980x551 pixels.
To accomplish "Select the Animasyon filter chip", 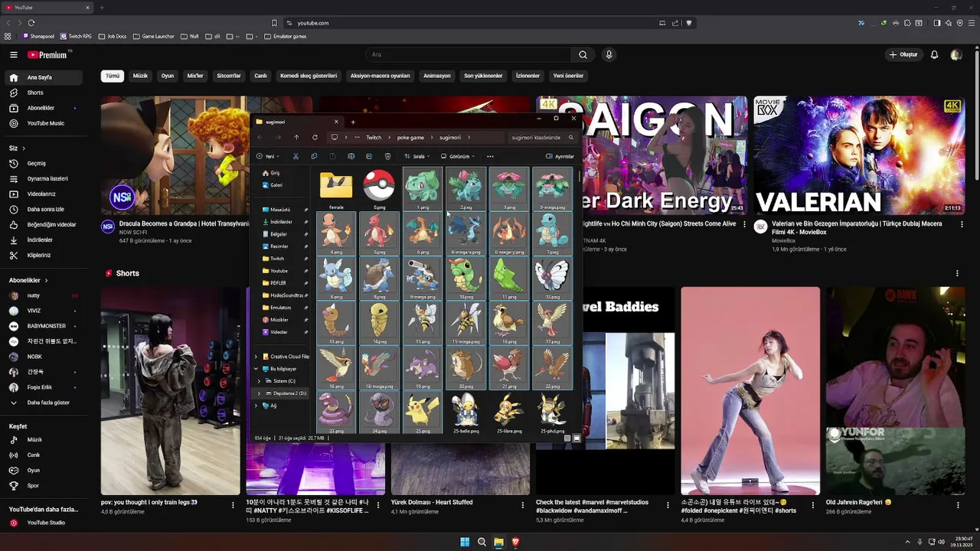I will point(437,76).
